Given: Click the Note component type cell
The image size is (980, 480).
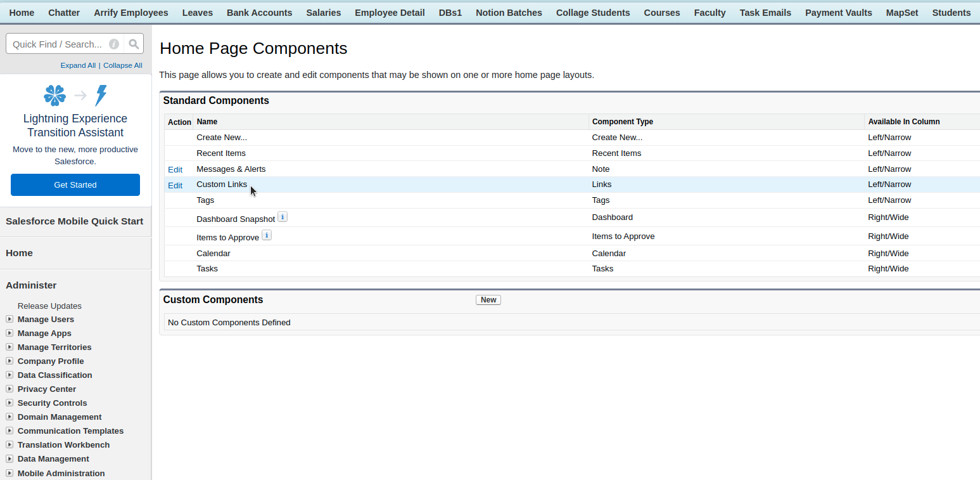Looking at the screenshot, I should [x=601, y=169].
